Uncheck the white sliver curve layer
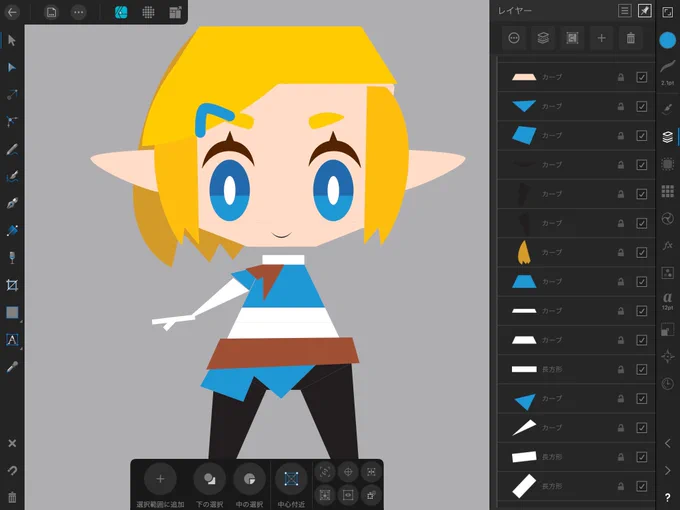This screenshot has width=680, height=510. 641,428
